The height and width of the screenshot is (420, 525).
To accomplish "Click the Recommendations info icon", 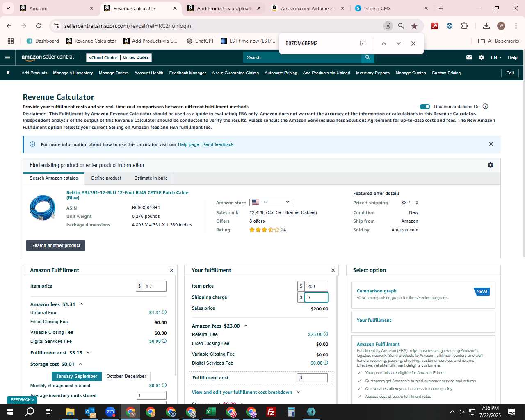I will click(x=485, y=106).
